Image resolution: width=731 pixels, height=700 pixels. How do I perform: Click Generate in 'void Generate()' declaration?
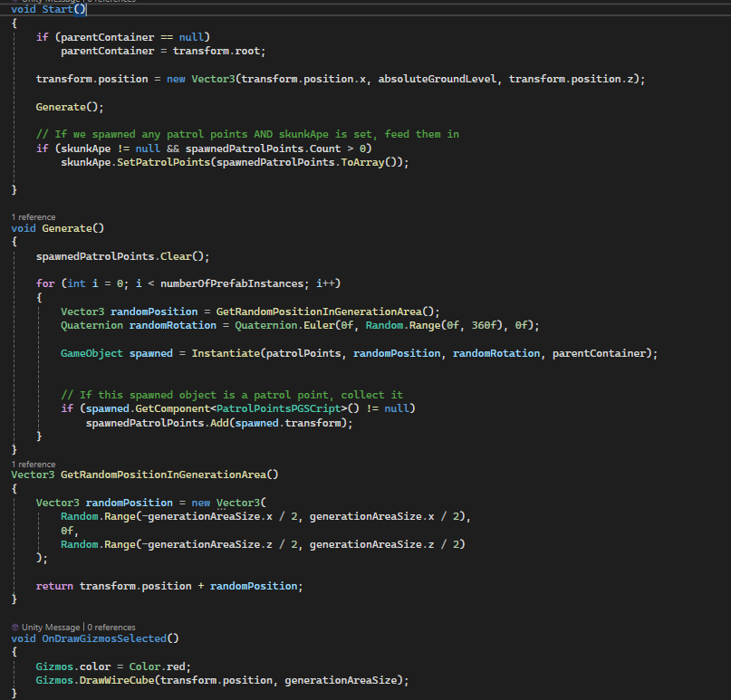[x=67, y=228]
